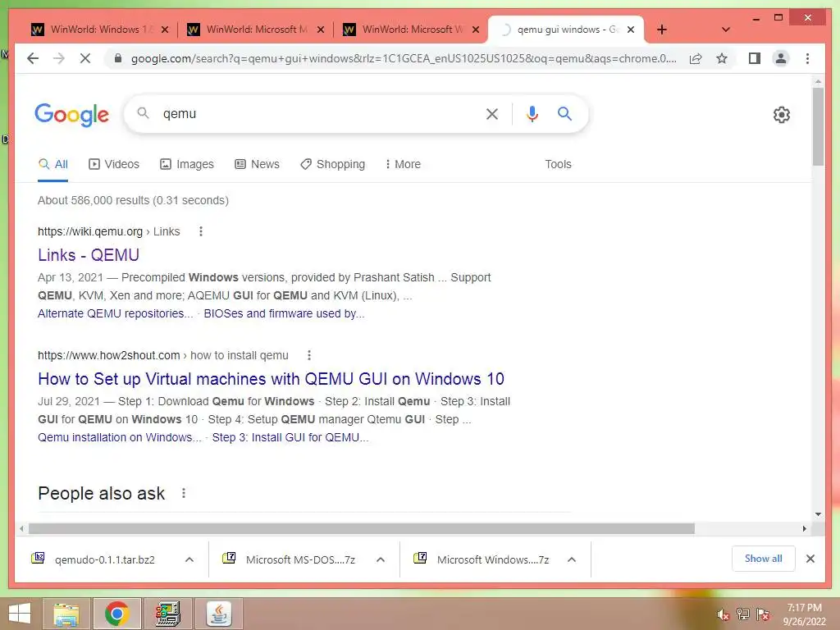Show all downloads
This screenshot has height=630, width=840.
pyautogui.click(x=764, y=559)
